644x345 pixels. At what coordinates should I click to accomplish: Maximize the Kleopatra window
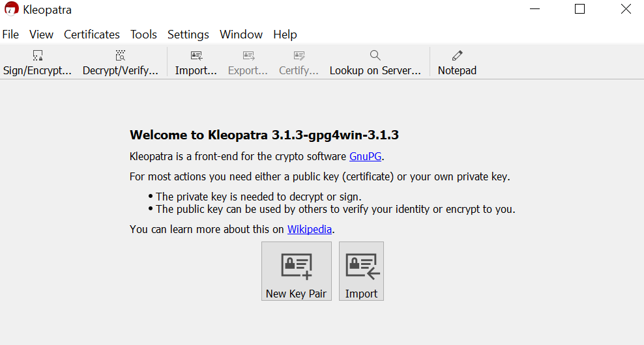[x=579, y=9]
